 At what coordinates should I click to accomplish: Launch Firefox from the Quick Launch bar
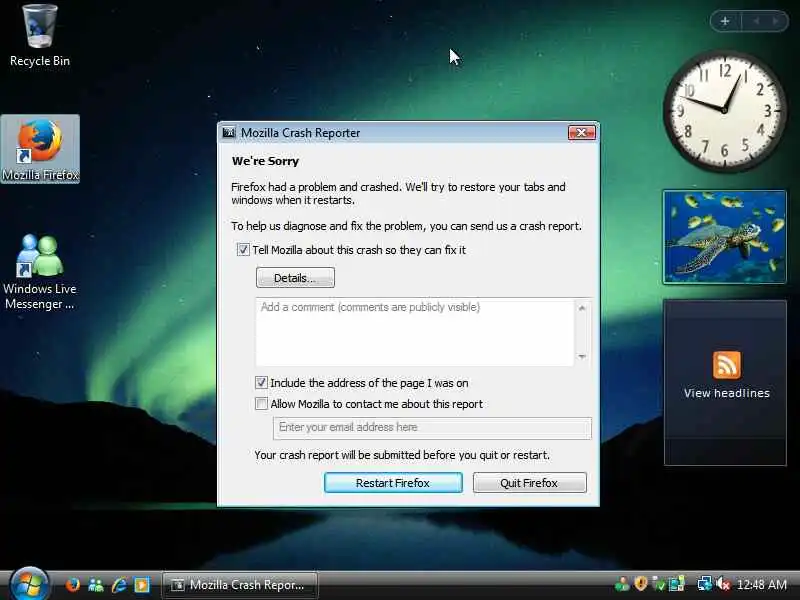[x=73, y=584]
